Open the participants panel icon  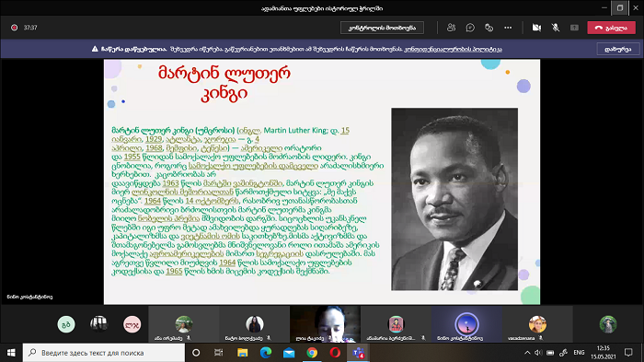click(451, 28)
